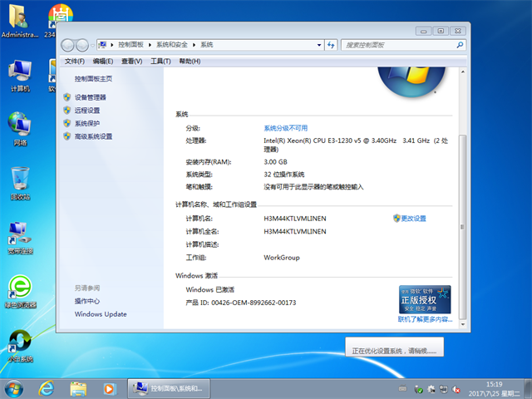Click the WorkGroup value text
The image size is (532, 399).
(x=282, y=258)
